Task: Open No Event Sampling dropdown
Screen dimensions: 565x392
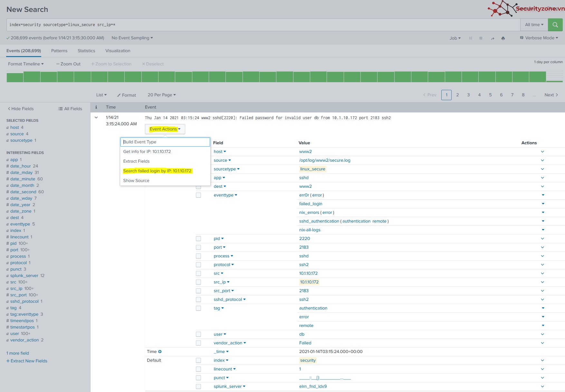Action: point(132,38)
